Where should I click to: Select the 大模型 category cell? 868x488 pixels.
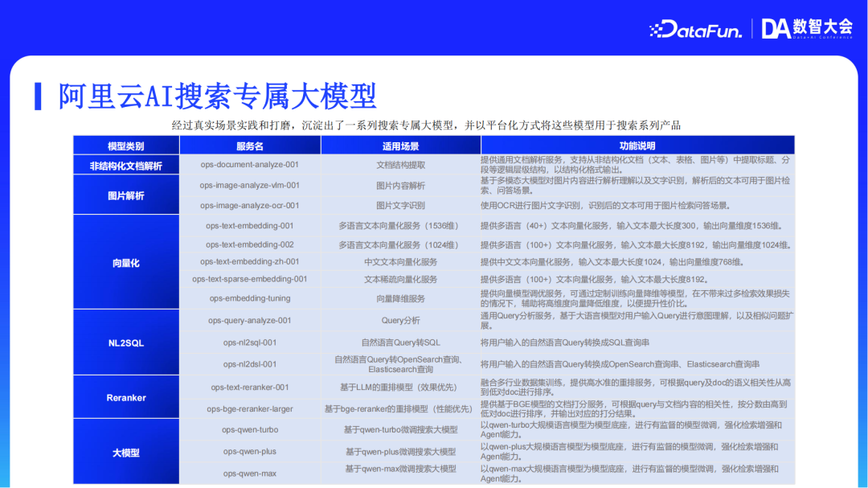pyautogui.click(x=125, y=451)
